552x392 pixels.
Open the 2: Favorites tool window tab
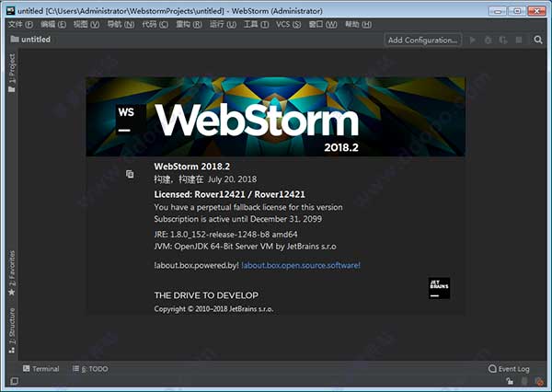click(x=12, y=273)
